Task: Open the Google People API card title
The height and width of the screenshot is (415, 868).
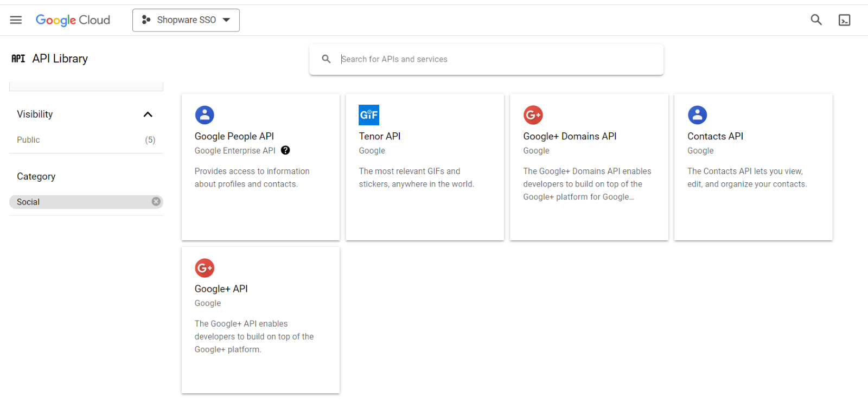Action: [234, 136]
